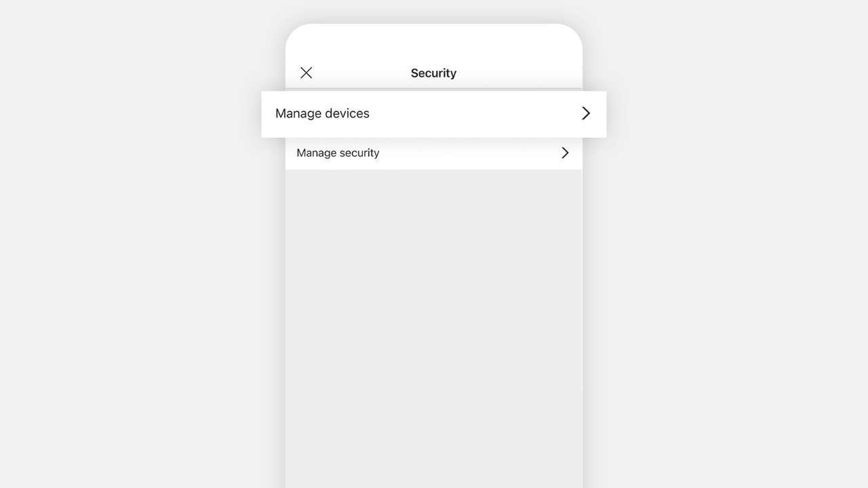868x488 pixels.
Task: Click the Security header bar
Action: tap(433, 73)
